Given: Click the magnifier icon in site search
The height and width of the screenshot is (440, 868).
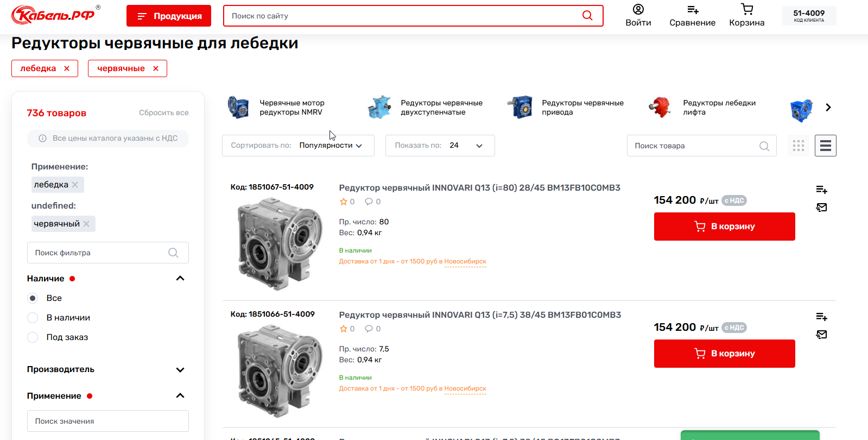Looking at the screenshot, I should (x=587, y=16).
